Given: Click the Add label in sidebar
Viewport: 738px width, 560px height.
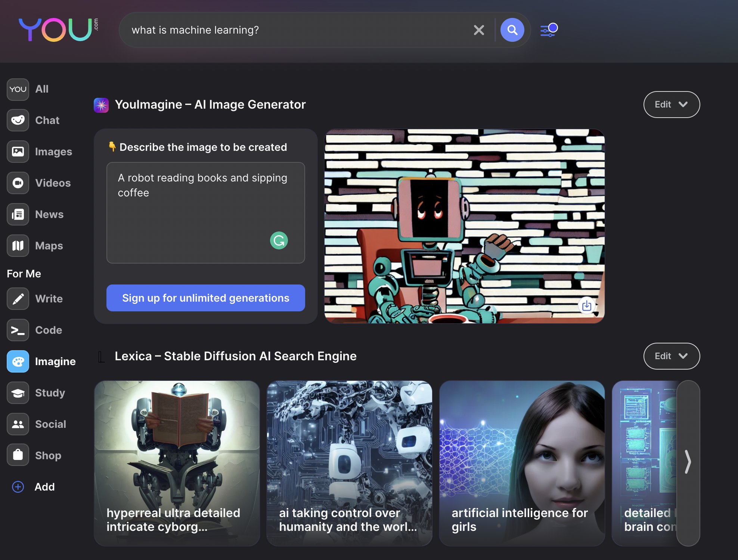Looking at the screenshot, I should pyautogui.click(x=45, y=487).
